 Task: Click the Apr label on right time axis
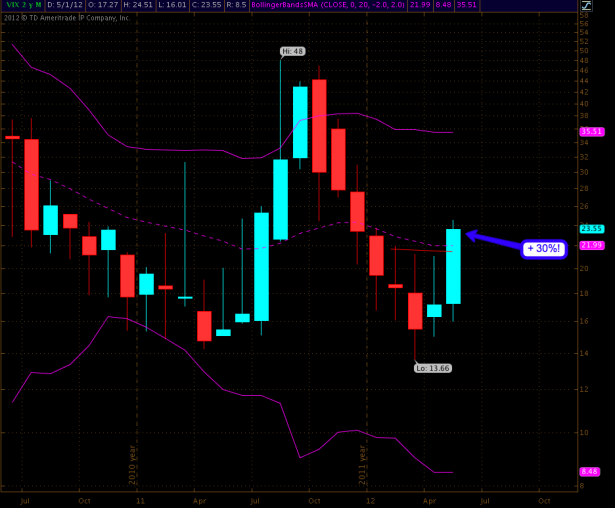click(x=431, y=498)
